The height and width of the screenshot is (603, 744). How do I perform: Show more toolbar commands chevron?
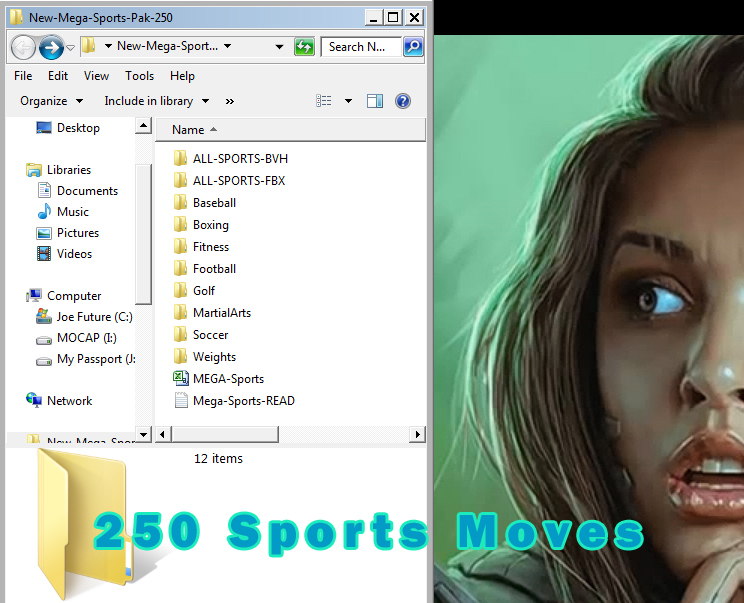[230, 101]
